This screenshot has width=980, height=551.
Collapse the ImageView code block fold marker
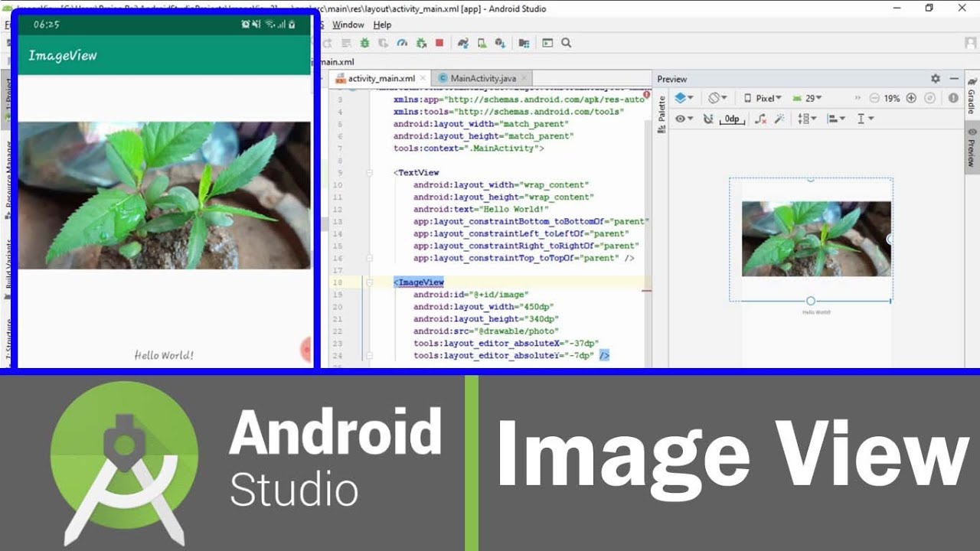coord(370,283)
